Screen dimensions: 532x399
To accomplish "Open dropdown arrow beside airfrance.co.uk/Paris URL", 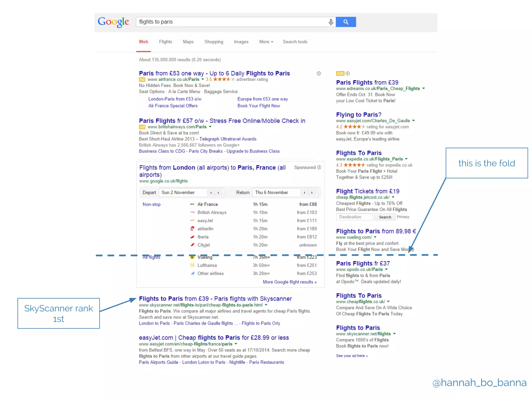I will coord(203,79).
